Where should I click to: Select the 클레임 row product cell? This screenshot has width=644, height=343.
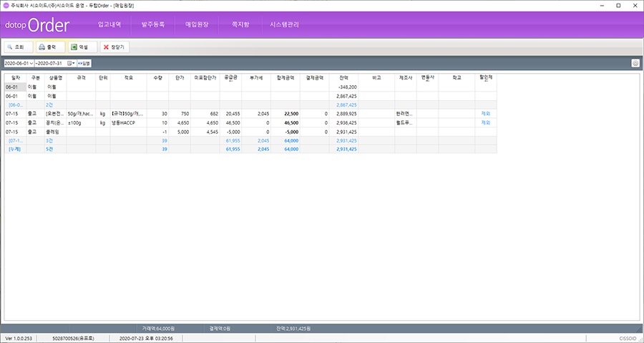[55, 132]
